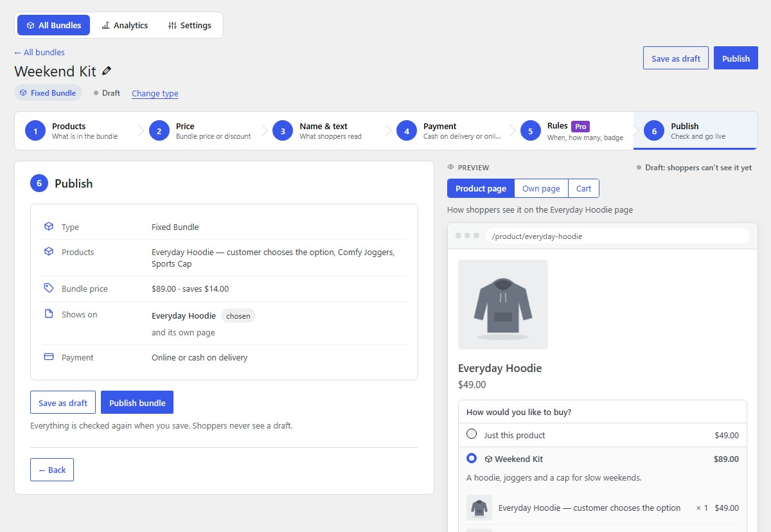Click the Publish button at top right
Screen dimensions: 771x532
click(x=736, y=58)
